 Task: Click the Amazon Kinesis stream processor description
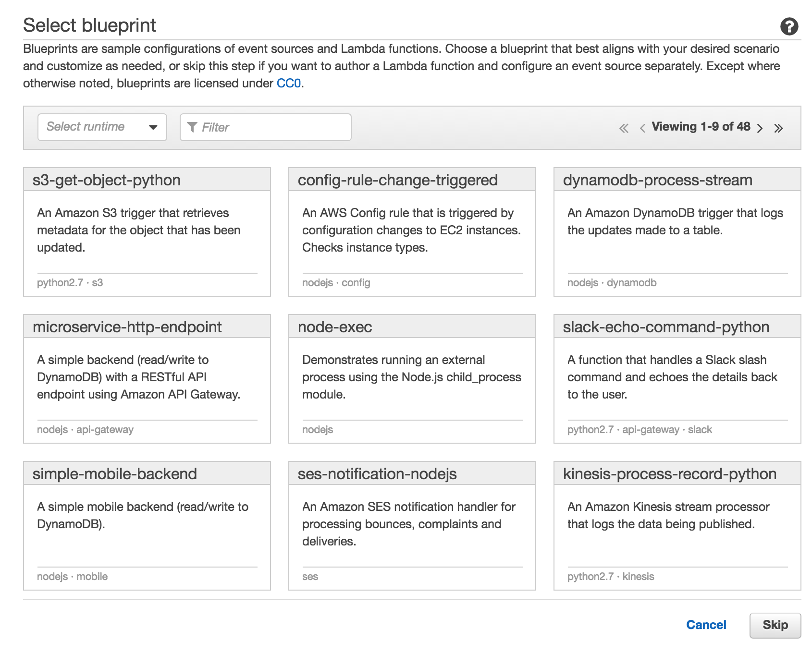point(668,516)
